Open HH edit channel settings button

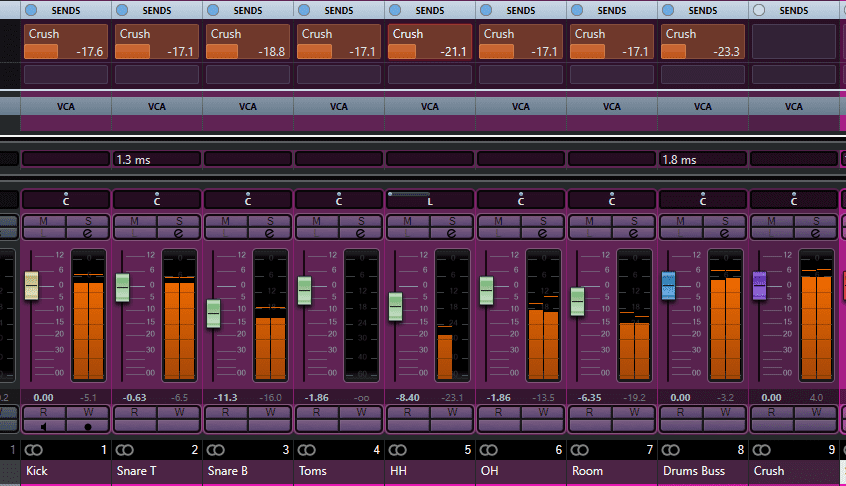tap(452, 233)
